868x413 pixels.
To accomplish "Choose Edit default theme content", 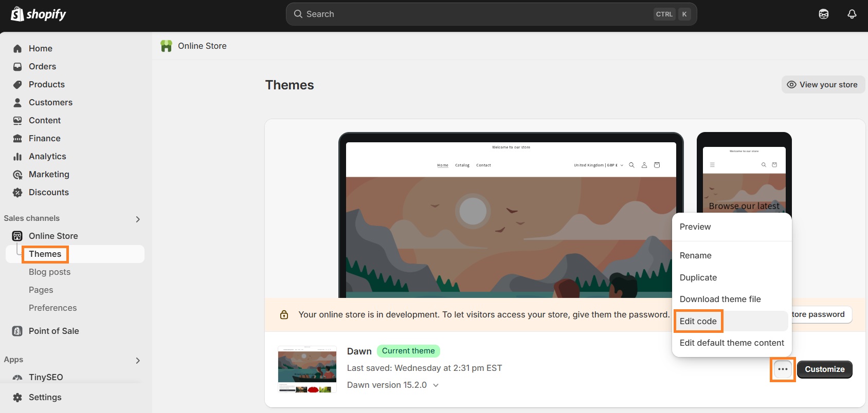I will pos(731,343).
